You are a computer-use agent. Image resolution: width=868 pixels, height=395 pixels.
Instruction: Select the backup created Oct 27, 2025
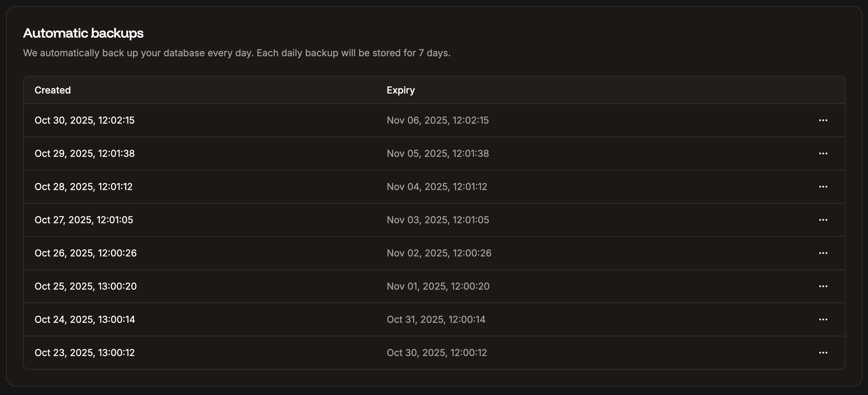tap(84, 220)
